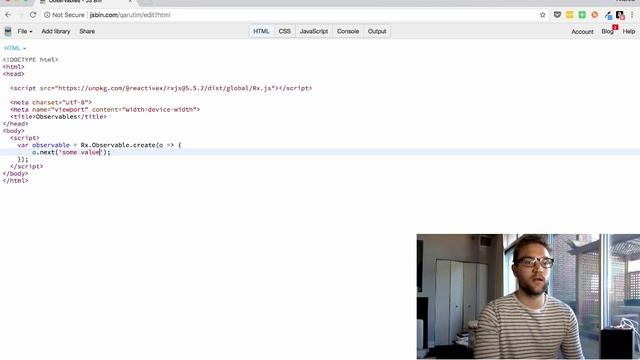
Task: View Not Secure site information
Action: click(x=64, y=15)
